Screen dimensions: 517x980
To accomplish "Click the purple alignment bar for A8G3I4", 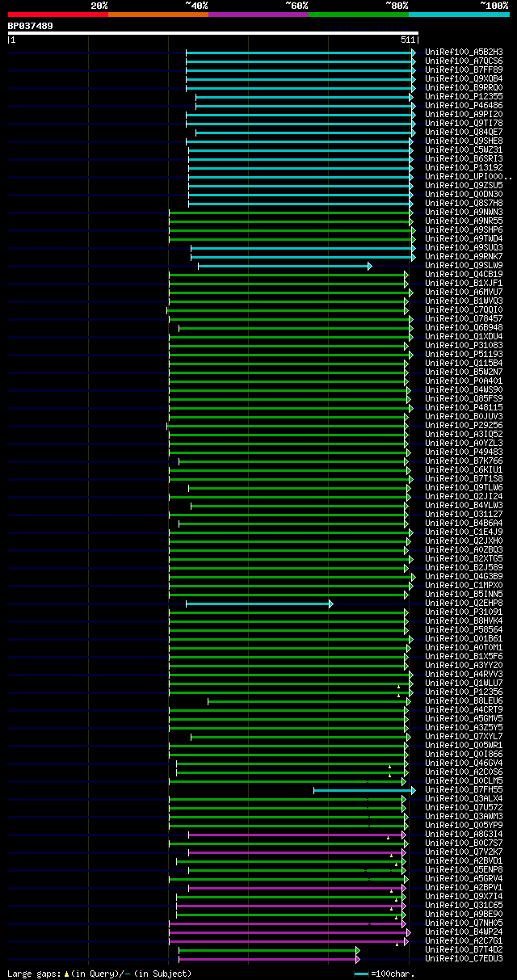I will 296,835.
